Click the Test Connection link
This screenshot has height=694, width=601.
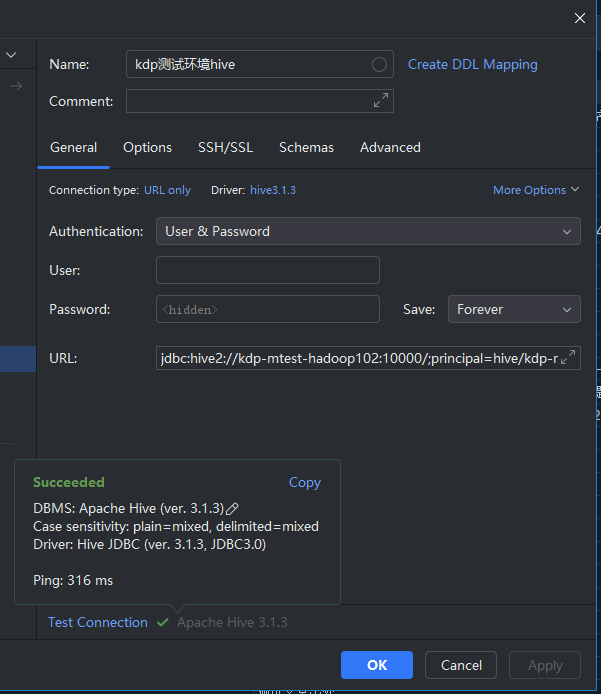tap(98, 622)
